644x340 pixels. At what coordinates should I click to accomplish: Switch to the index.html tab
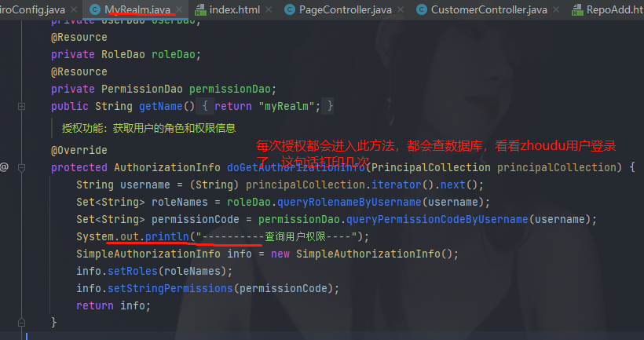coord(233,10)
